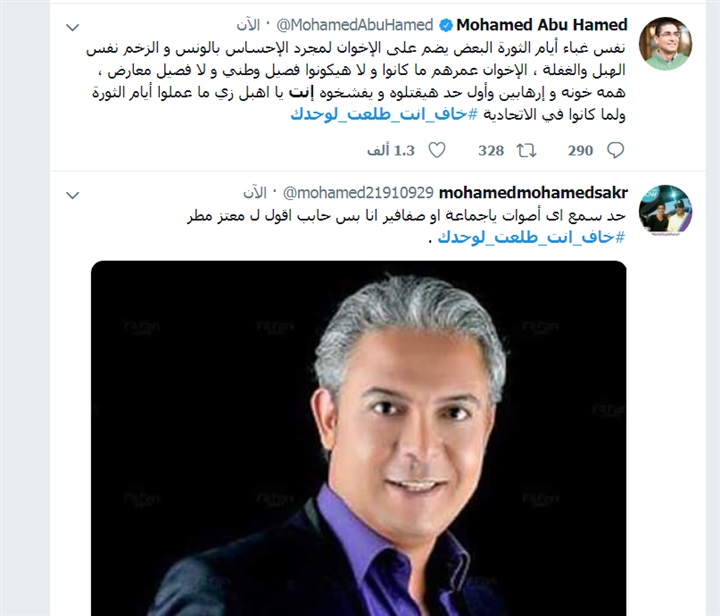Screen dimensions: 720x616
Task: Retweet Mohamed Abu Hamed's tweet via the arrows icon
Action: [x=526, y=150]
